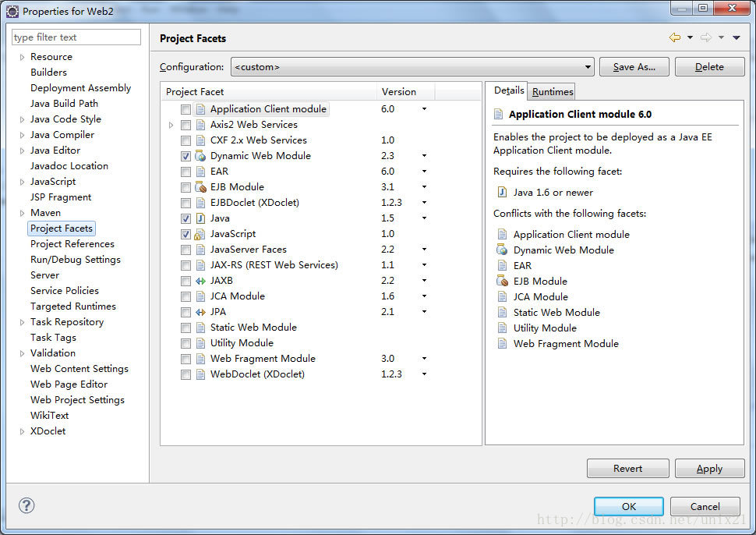Click the EAR page icon in facet list
This screenshot has height=535, width=756.
pos(200,172)
